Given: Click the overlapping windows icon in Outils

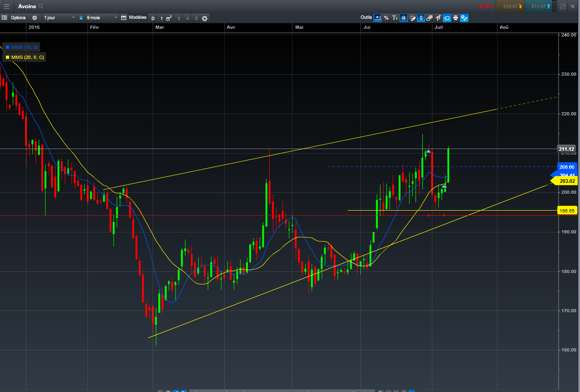Looking at the screenshot, I should pyautogui.click(x=430, y=18).
